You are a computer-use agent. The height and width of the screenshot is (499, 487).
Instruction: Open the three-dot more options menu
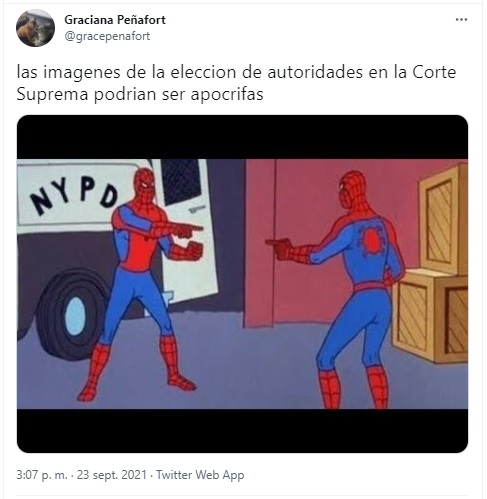[461, 20]
